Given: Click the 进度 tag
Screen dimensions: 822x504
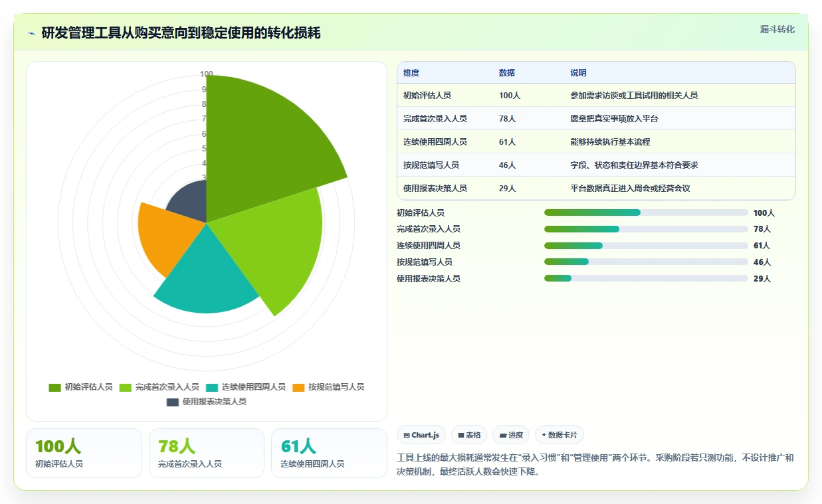Looking at the screenshot, I should [511, 435].
